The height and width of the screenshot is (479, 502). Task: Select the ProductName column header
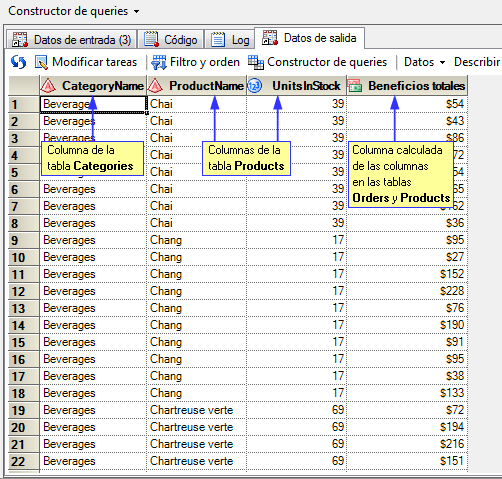click(x=197, y=86)
